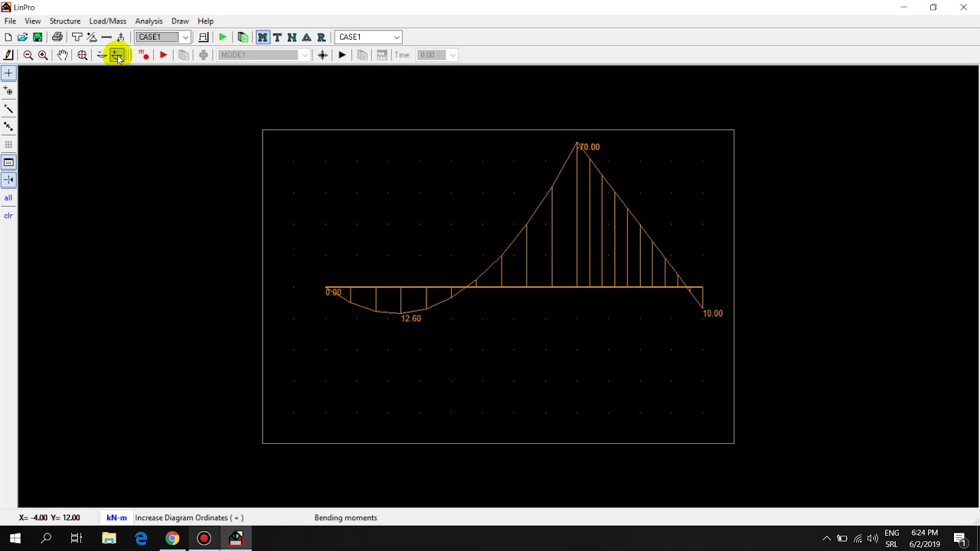Save the model with the green floppy icon
This screenshot has height=551, width=980.
[x=38, y=37]
